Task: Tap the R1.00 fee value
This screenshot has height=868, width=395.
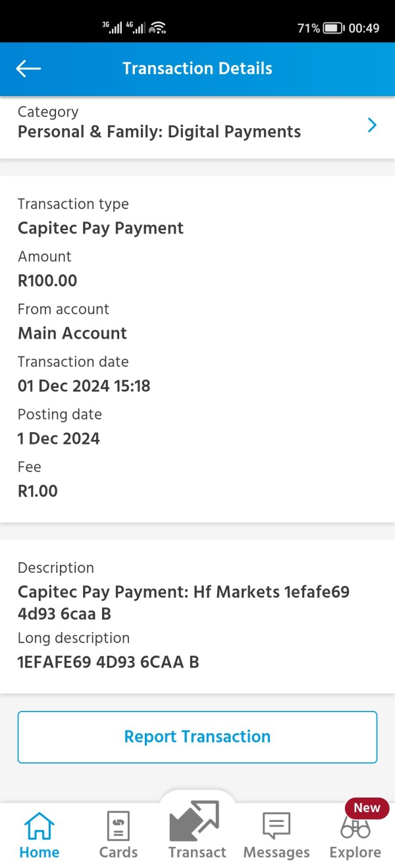Action: pyautogui.click(x=38, y=491)
